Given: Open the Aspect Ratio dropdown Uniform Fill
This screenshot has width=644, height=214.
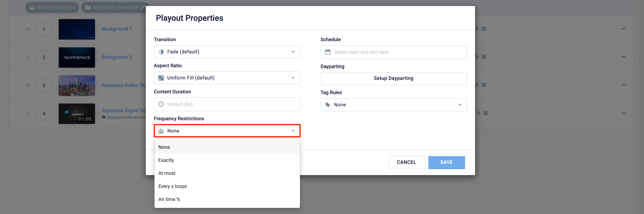Looking at the screenshot, I should [x=227, y=78].
